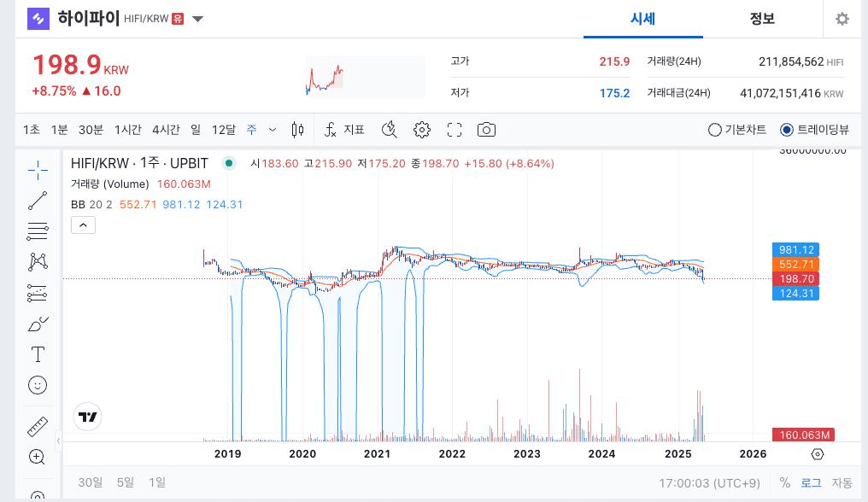This screenshot has height=502, width=868.
Task: Click the 거래대금(24H) value 41,072,151,416
Action: [781, 93]
